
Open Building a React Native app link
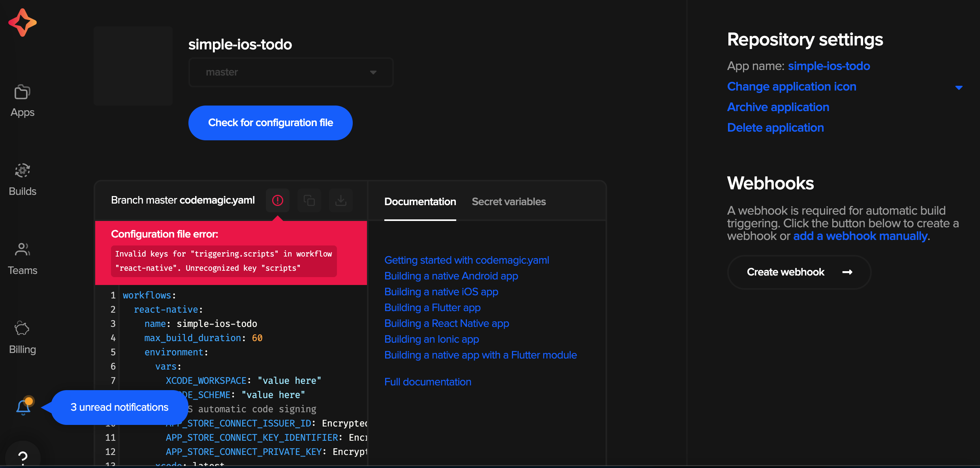[x=447, y=323]
